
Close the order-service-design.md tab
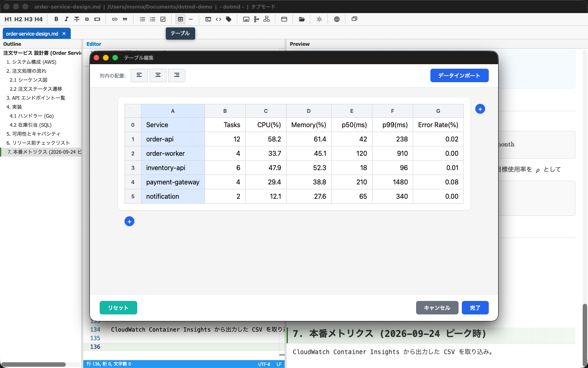(x=64, y=34)
